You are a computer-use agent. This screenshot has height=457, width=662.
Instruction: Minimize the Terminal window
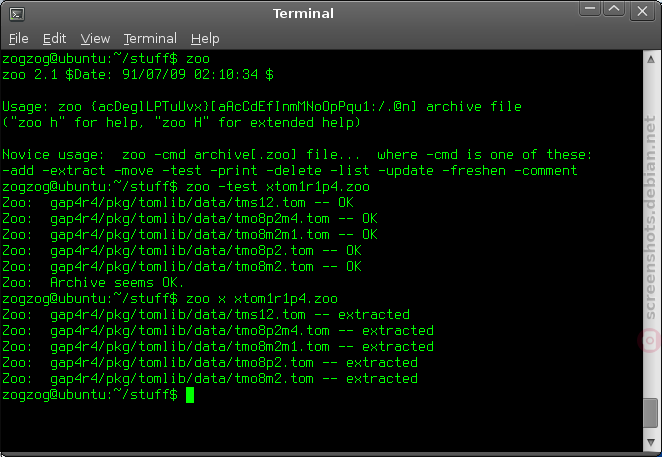(x=590, y=9)
